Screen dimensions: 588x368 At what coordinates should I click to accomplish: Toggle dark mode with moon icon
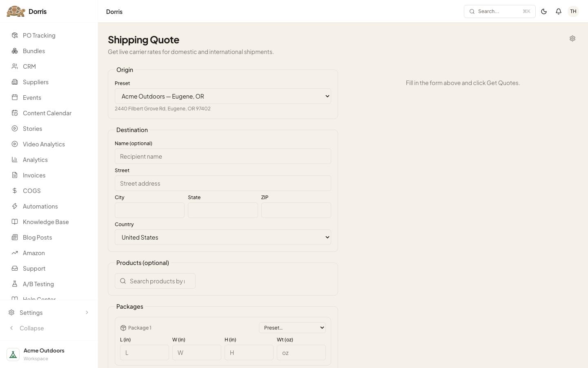click(x=544, y=11)
